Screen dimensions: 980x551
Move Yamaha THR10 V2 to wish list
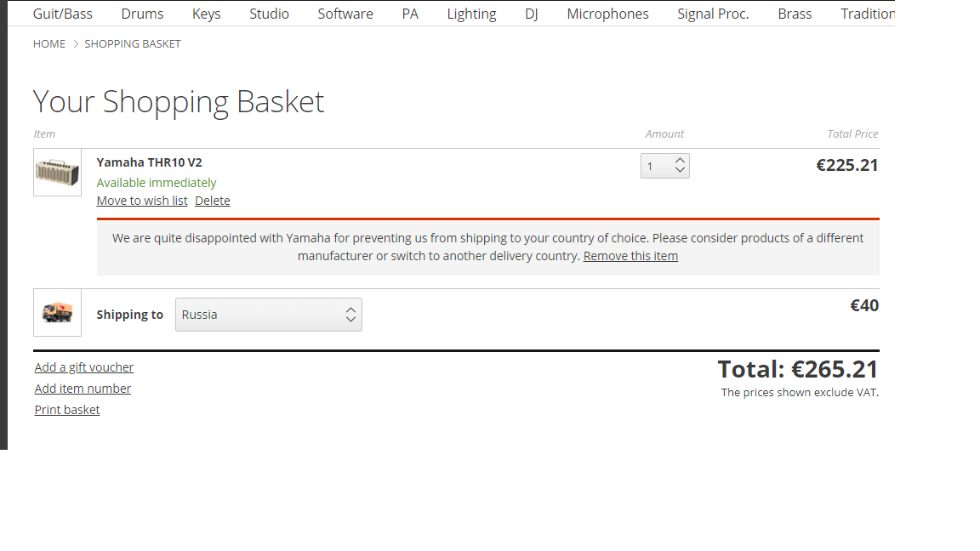142,201
